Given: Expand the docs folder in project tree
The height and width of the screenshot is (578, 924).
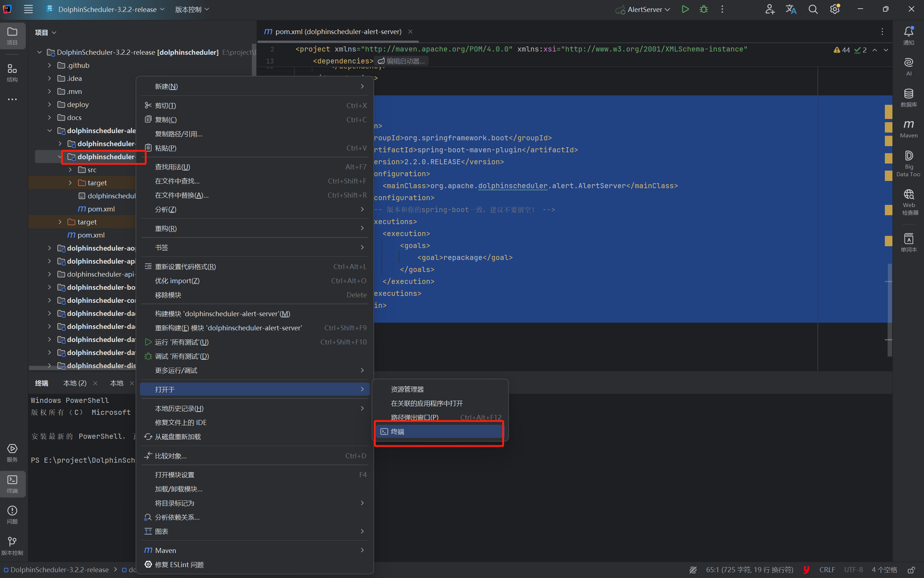Looking at the screenshot, I should (x=50, y=117).
